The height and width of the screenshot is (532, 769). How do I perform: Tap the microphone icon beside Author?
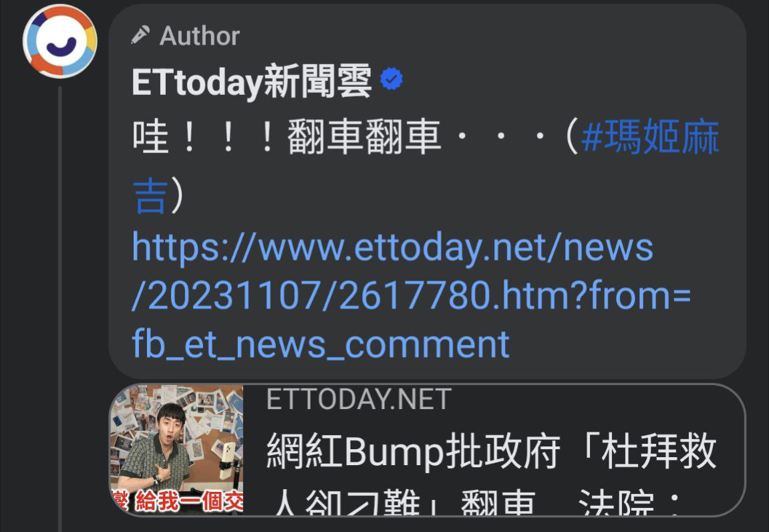click(140, 35)
